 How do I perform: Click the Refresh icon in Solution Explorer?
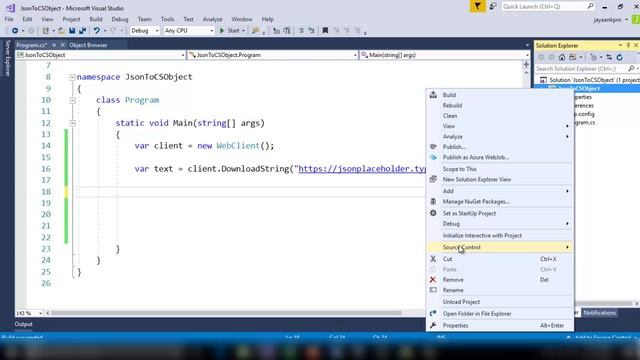coord(620,58)
